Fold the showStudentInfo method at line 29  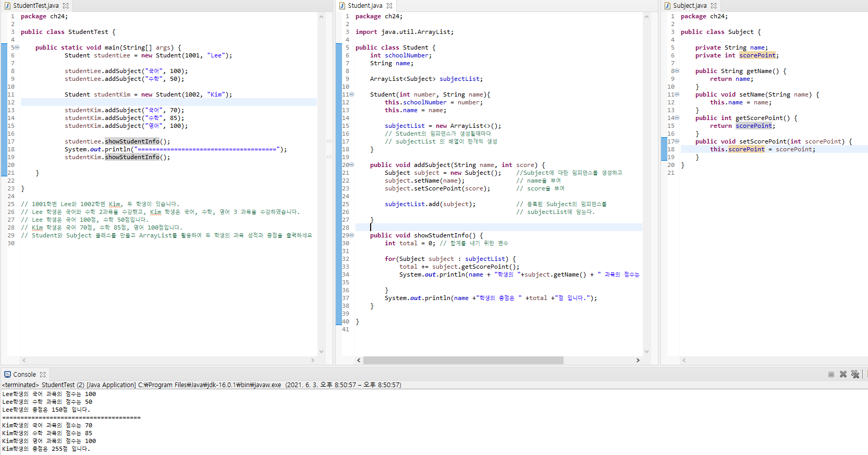click(352, 235)
